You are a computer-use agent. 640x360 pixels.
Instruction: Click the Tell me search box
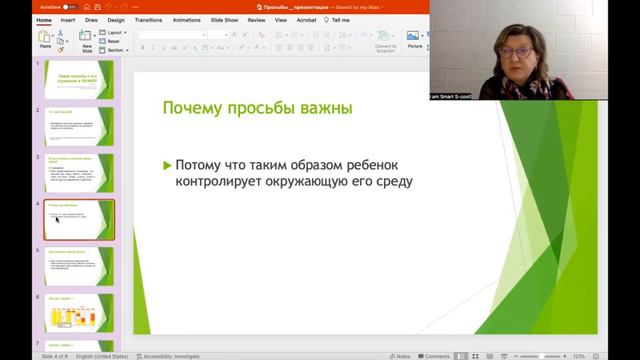(x=337, y=20)
